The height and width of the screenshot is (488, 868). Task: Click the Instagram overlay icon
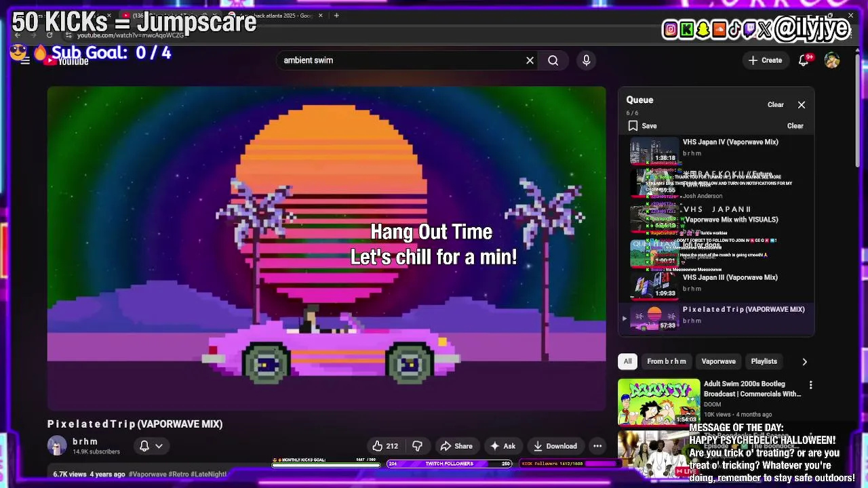(671, 29)
